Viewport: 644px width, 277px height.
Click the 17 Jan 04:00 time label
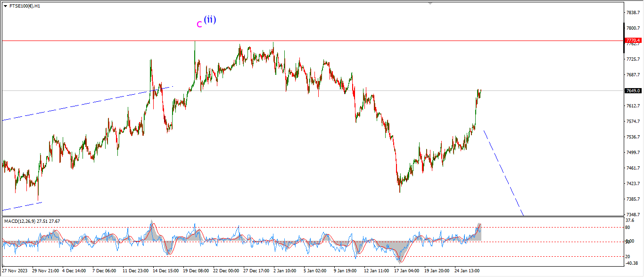point(406,271)
